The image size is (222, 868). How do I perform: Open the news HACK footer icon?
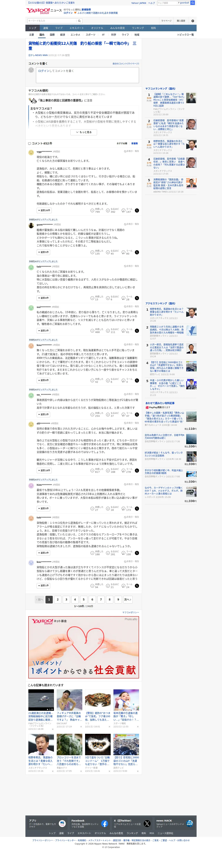point(190,824)
